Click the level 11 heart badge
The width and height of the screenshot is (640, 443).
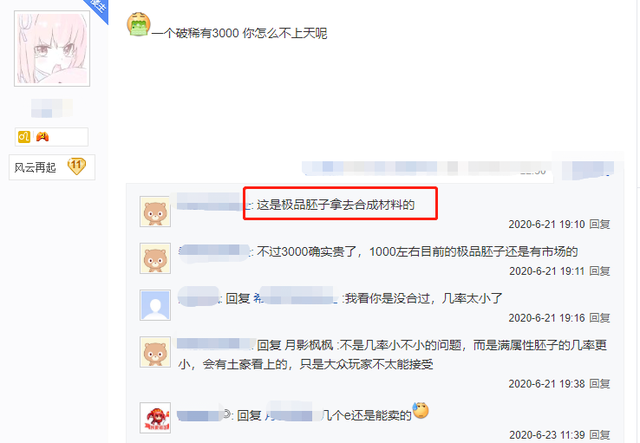[x=76, y=166]
